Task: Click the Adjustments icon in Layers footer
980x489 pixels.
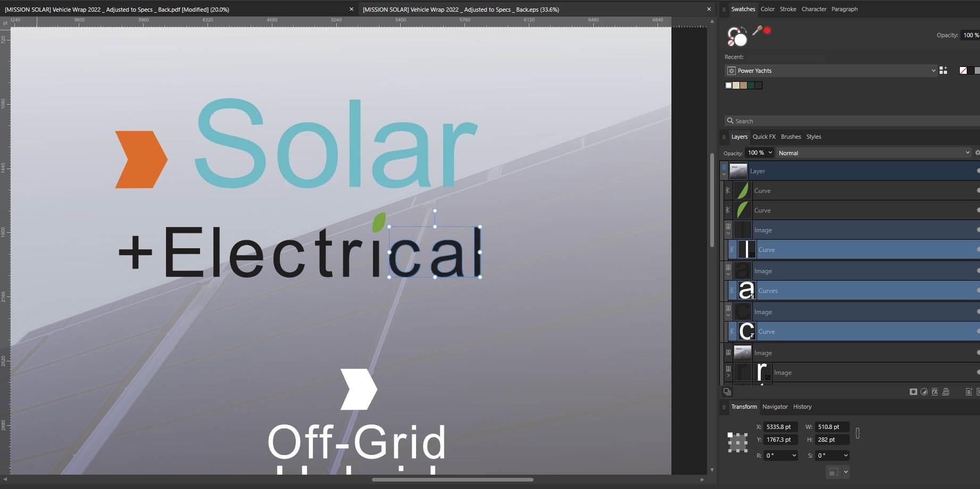Action: [924, 392]
